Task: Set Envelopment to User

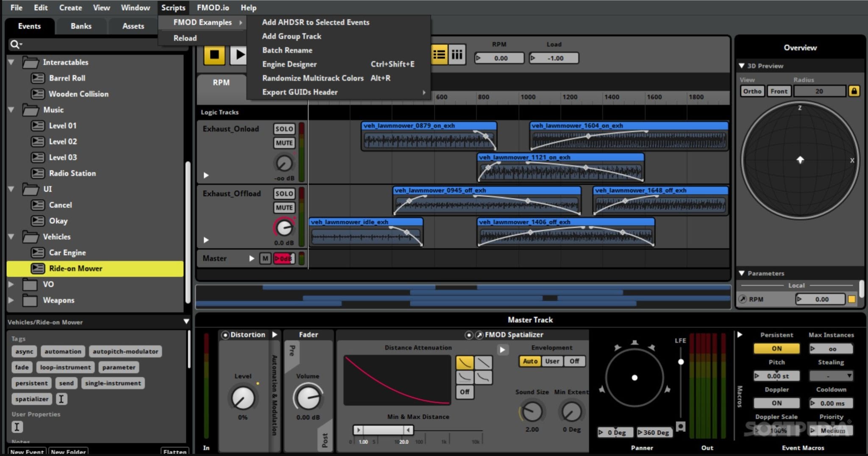Action: (552, 361)
